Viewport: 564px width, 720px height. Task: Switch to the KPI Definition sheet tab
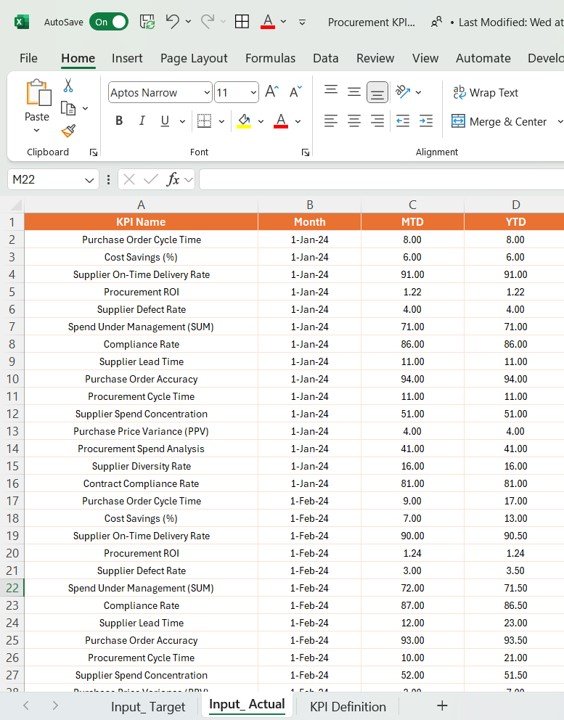pos(348,707)
